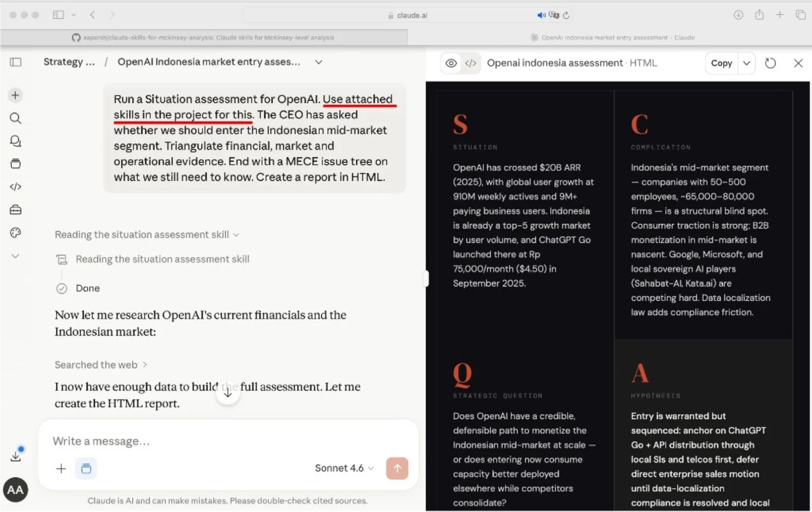Click the download icon with notification dot
812x512 pixels.
pyautogui.click(x=16, y=455)
